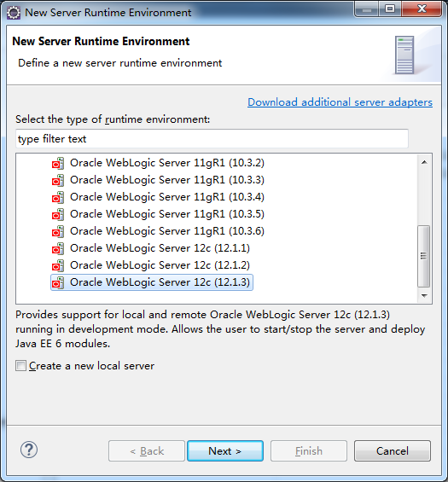Minimize the dialog window
The width and height of the screenshot is (448, 482).
point(367,9)
